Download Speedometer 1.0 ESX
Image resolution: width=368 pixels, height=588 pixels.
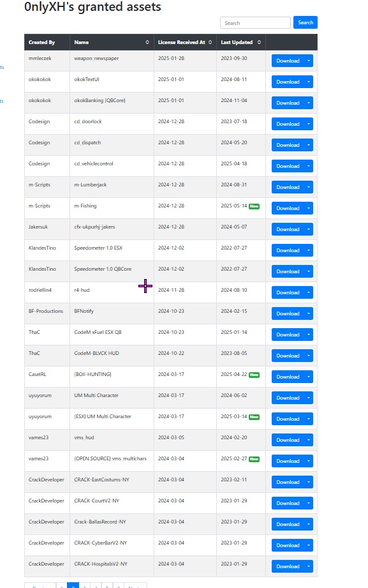click(x=288, y=250)
